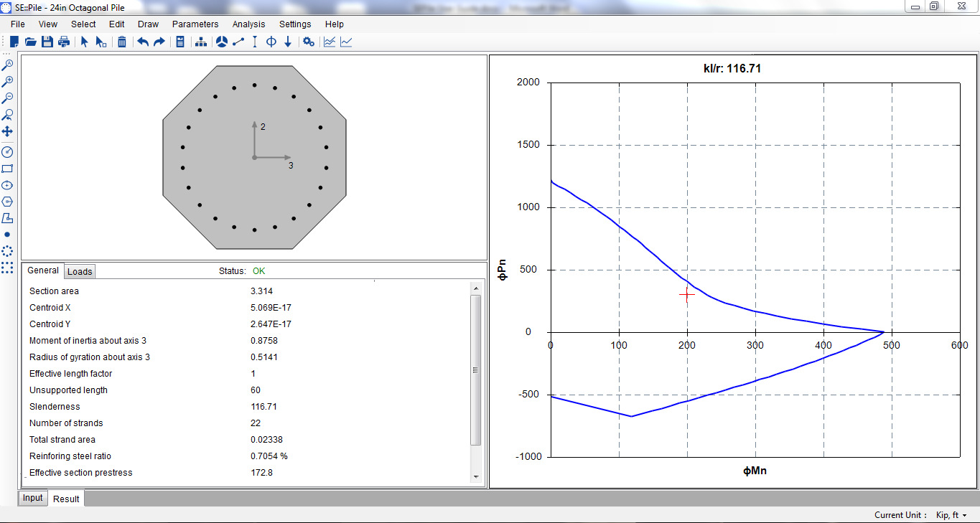Select the circular strand pattern tool

pos(7,251)
